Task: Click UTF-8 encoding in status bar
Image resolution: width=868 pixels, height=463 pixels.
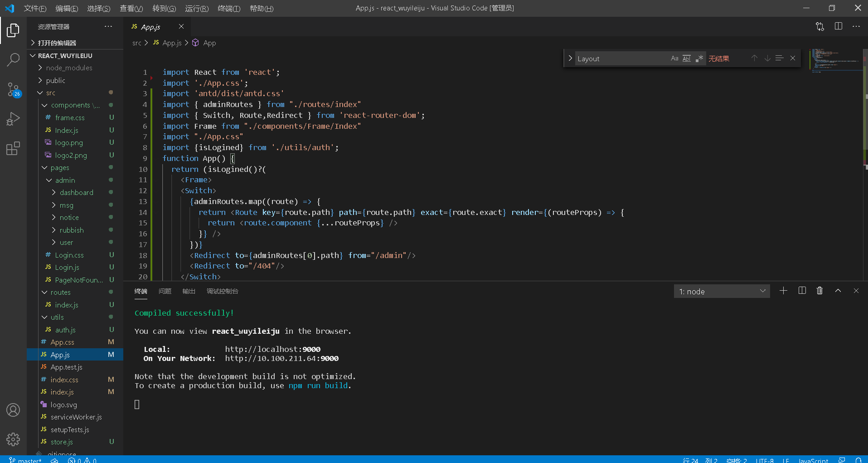Action: click(765, 460)
